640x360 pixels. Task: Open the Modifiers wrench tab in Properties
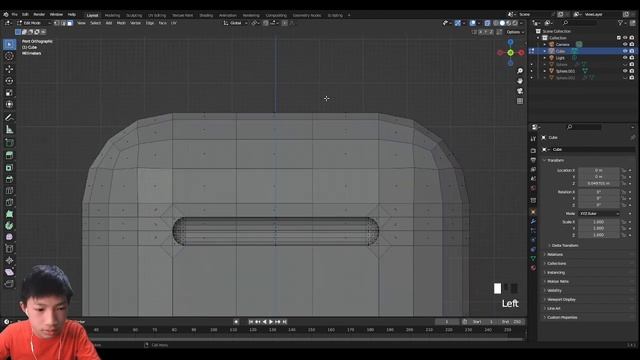pos(533,221)
